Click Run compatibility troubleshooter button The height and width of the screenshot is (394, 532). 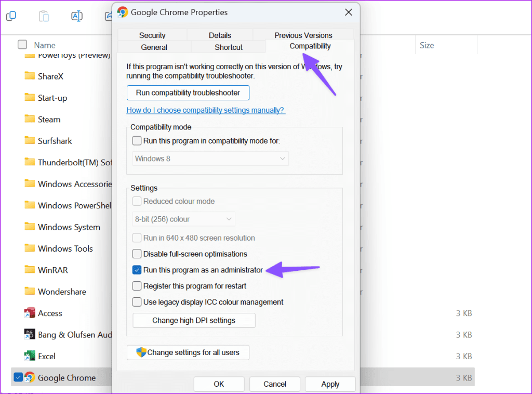(188, 93)
